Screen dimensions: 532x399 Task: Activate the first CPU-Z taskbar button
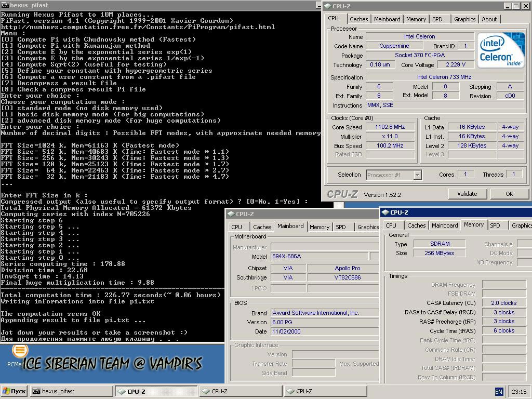click(x=156, y=391)
